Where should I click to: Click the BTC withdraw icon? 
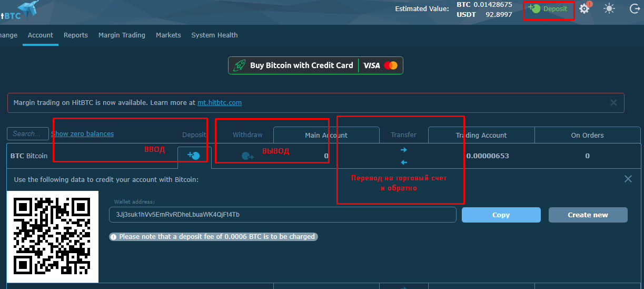click(x=247, y=156)
